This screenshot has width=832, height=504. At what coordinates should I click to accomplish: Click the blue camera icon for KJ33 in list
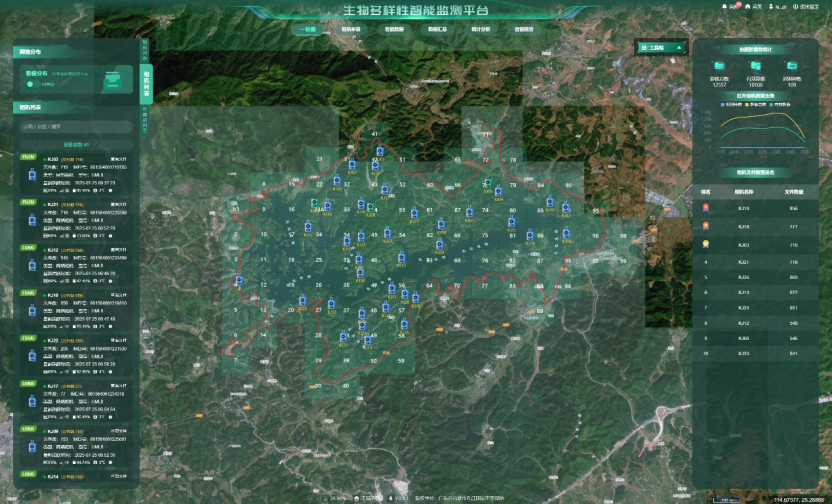click(x=31, y=173)
